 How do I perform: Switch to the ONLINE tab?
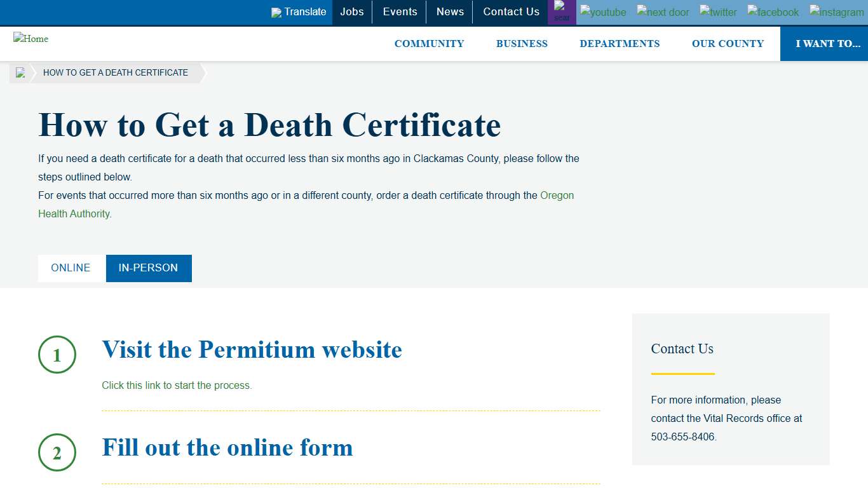pos(71,268)
